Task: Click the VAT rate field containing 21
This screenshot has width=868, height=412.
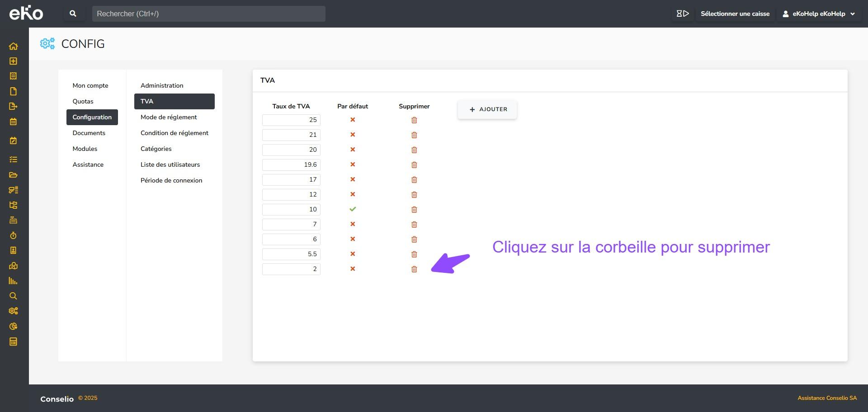Action: click(x=291, y=135)
